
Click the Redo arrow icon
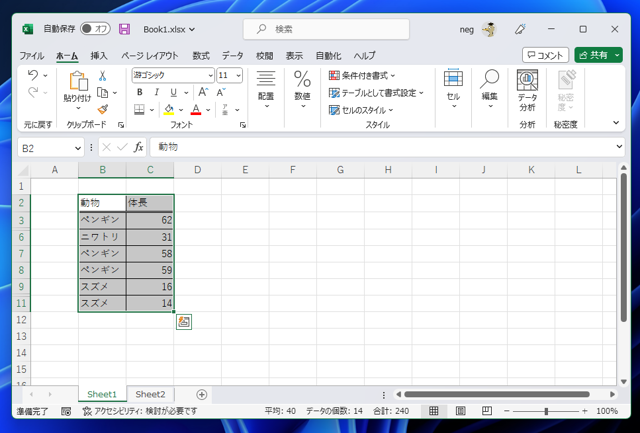[x=33, y=92]
